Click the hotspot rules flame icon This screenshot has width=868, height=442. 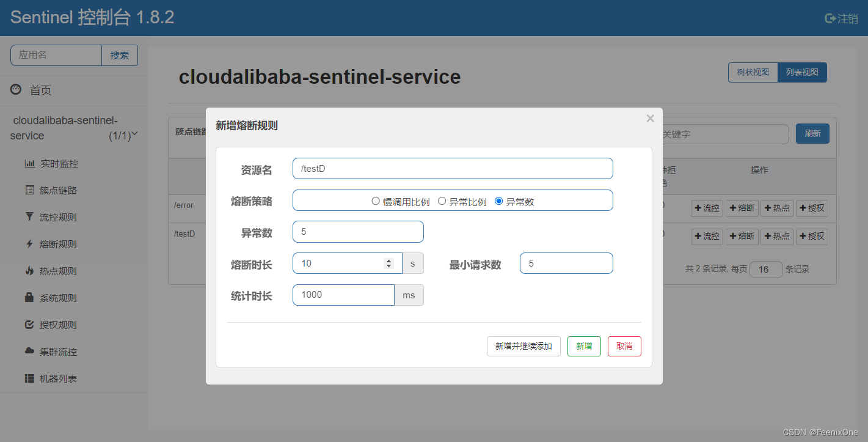(29, 271)
